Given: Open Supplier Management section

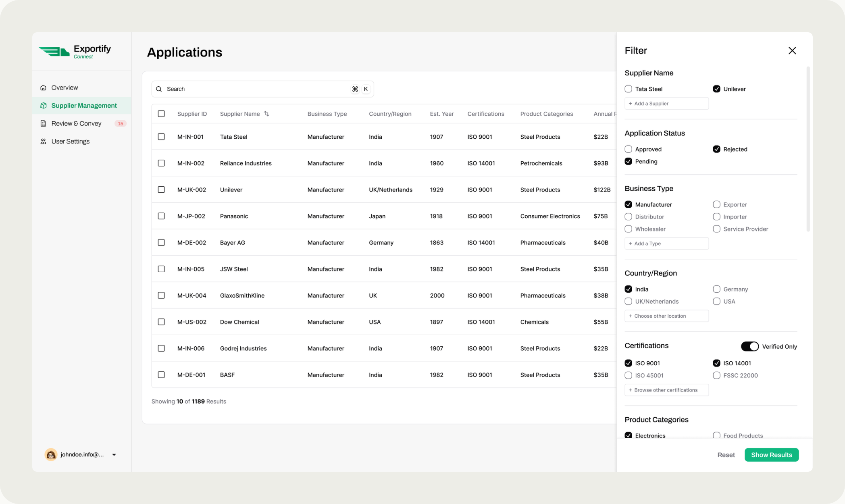Looking at the screenshot, I should pyautogui.click(x=82, y=106).
